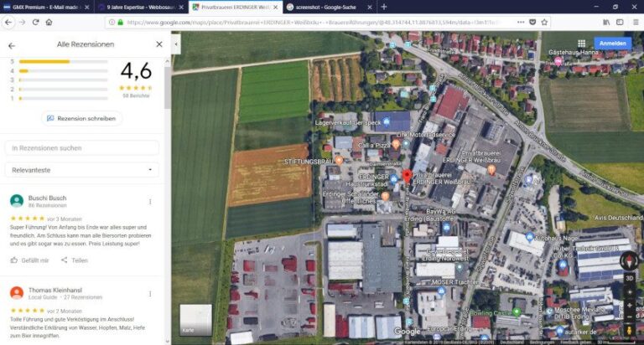Filter reviews by the 4-star rating bar

point(63,71)
